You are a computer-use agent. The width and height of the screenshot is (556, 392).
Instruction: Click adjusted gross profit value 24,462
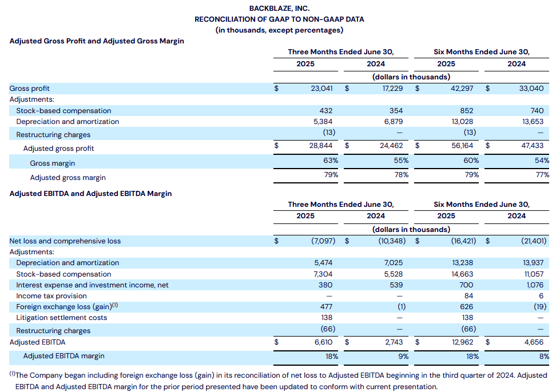click(x=391, y=146)
